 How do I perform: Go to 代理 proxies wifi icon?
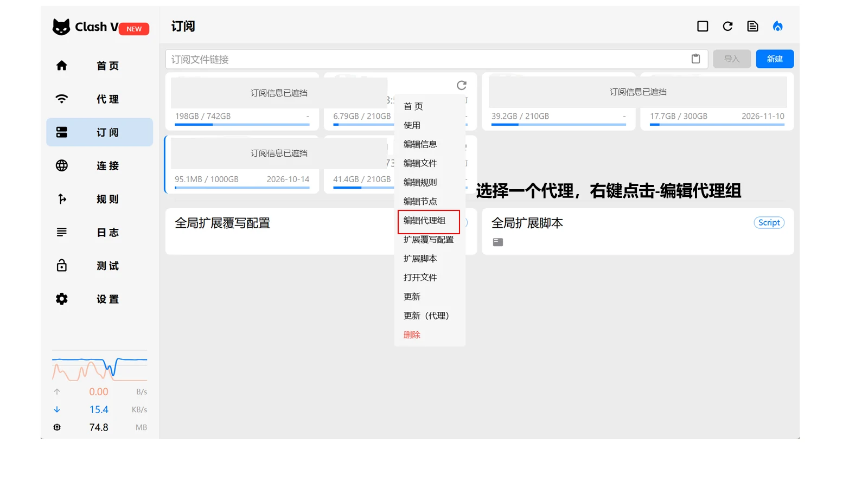62,99
